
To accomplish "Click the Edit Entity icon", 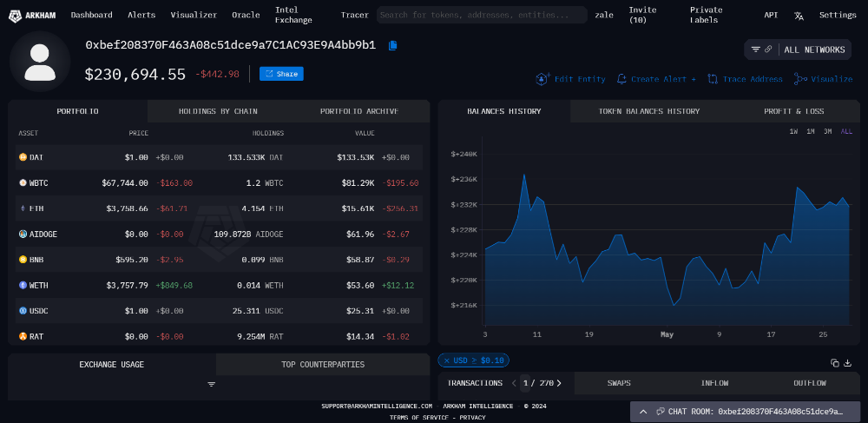I will coord(542,79).
